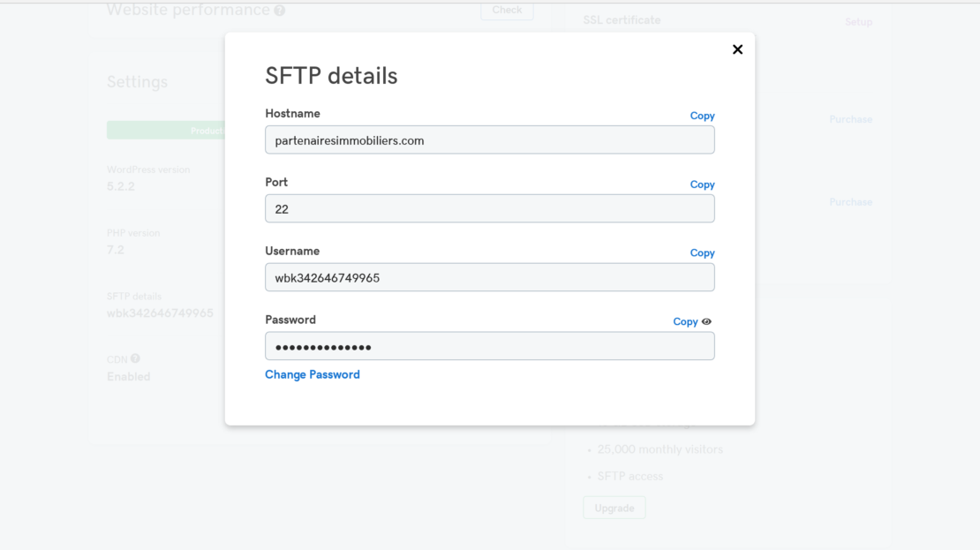This screenshot has width=980, height=550.
Task: Click the masked Password field
Action: click(x=489, y=346)
